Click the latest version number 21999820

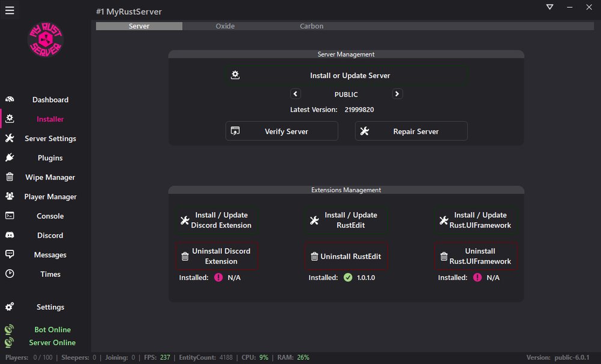tap(359, 109)
